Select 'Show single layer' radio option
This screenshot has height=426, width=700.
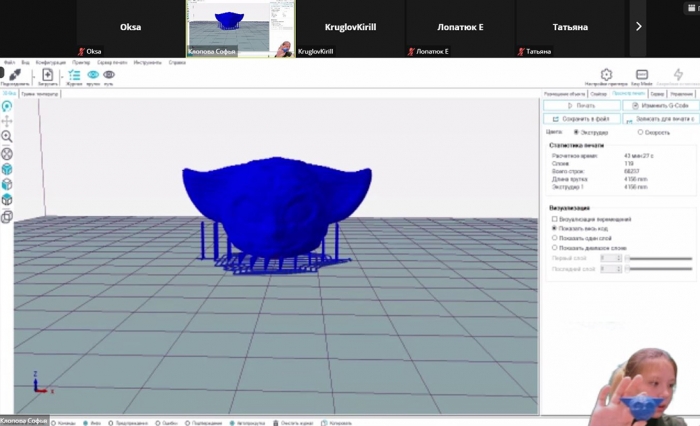[555, 238]
